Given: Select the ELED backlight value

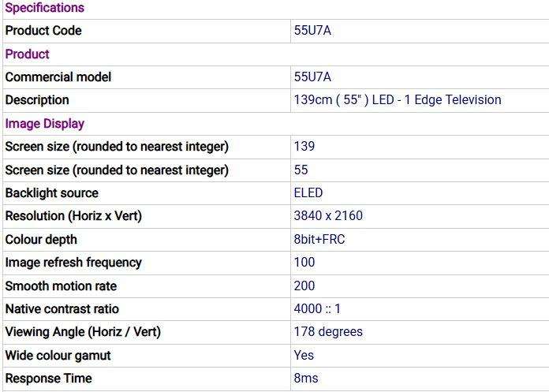Looking at the screenshot, I should point(308,193).
